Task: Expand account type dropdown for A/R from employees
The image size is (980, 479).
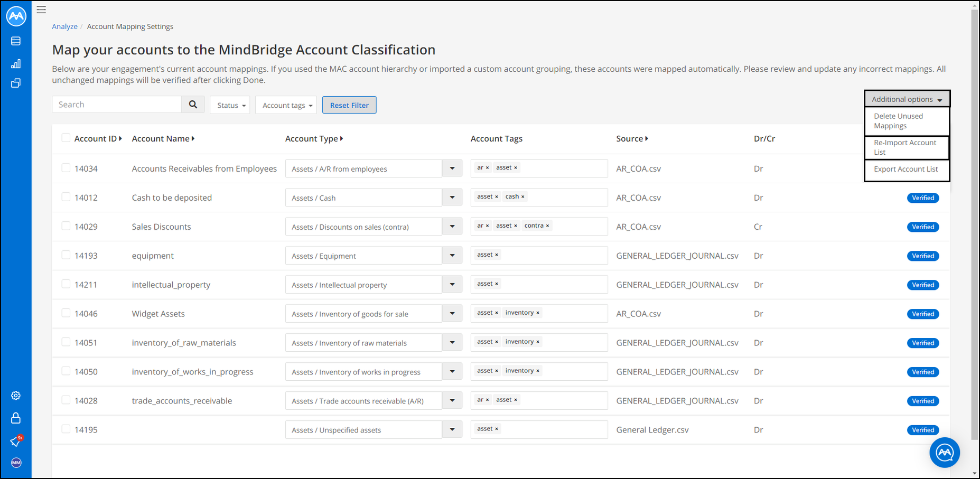Action: (x=452, y=168)
